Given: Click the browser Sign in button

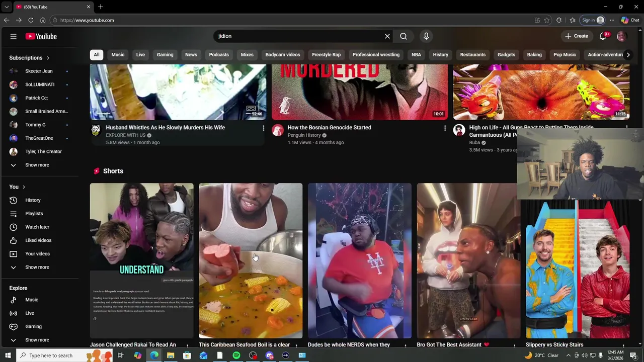Looking at the screenshot, I should click(x=593, y=20).
